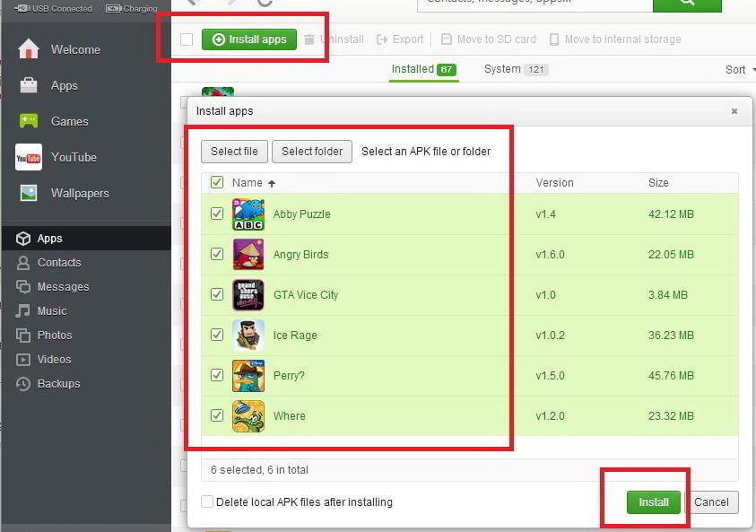Open Music note icon

[22, 310]
